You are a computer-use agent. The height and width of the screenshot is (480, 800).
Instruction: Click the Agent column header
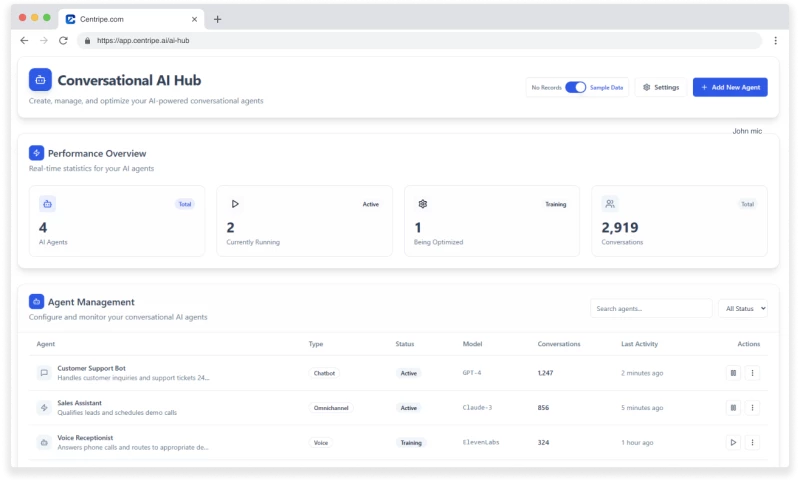[46, 344]
